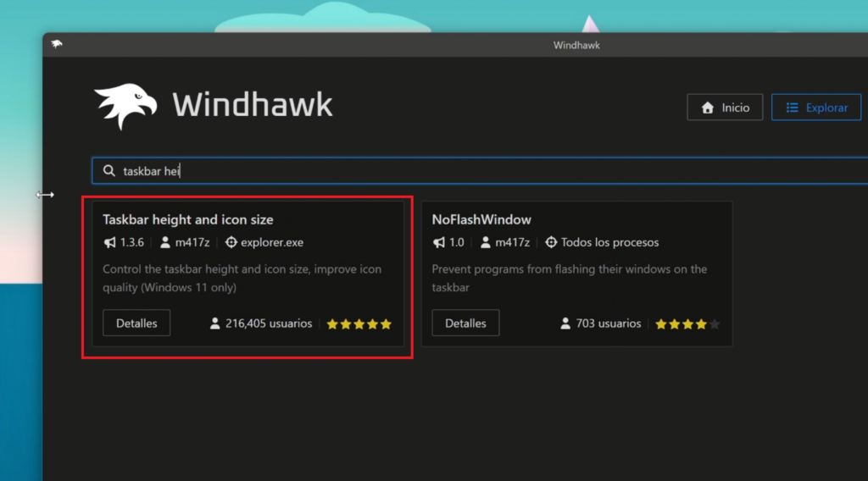
Task: Click the author icon in NoFlashWindow card
Action: [486, 242]
